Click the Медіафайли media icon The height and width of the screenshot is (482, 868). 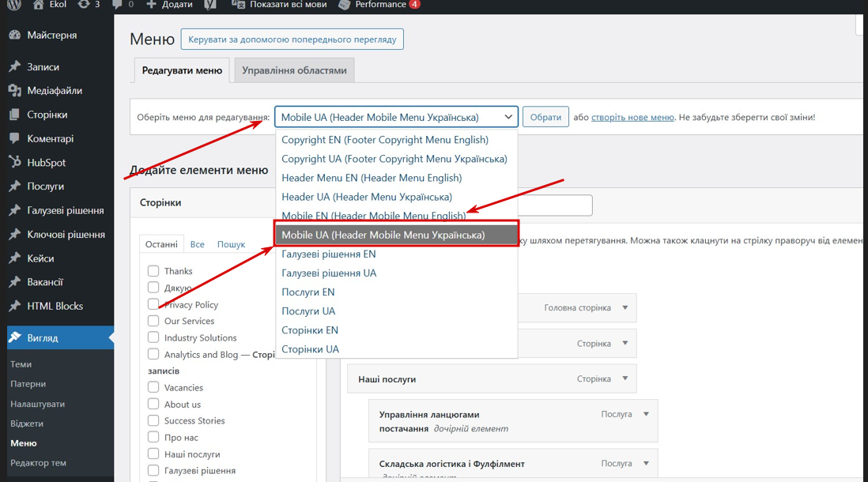15,91
